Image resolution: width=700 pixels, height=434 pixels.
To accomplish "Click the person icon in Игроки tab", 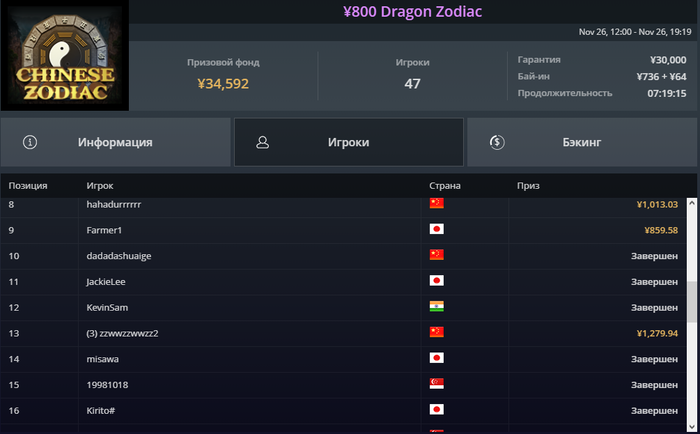I will click(x=262, y=142).
